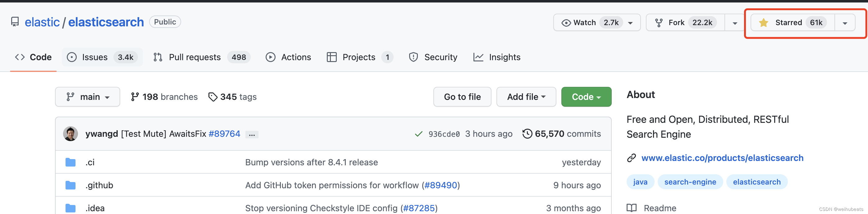Open the Pull requests tab

pos(202,57)
